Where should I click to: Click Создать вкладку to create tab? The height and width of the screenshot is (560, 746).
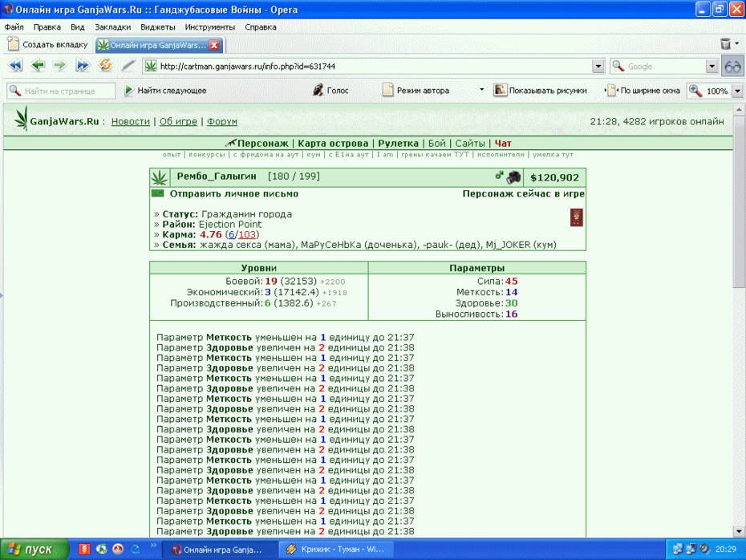coord(48,44)
